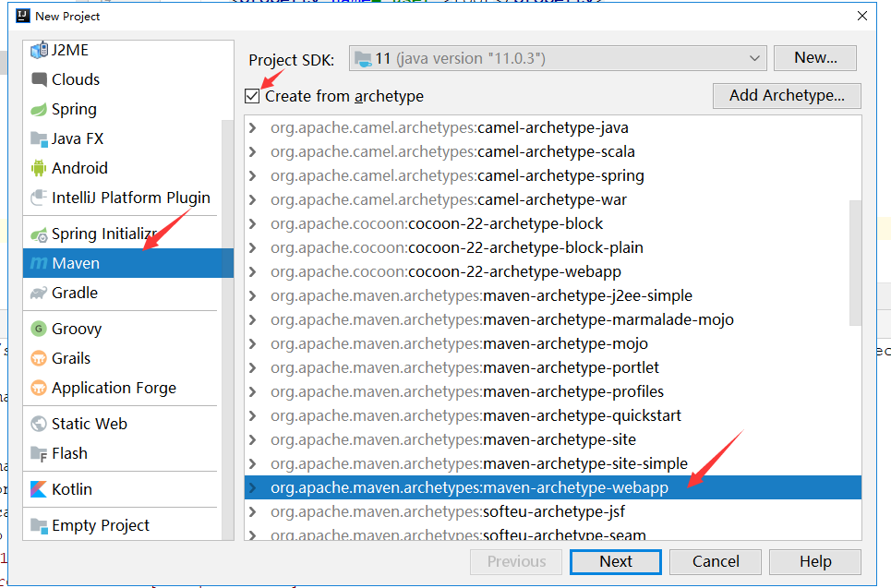Click Add Archetype... button
891x588 pixels.
tap(787, 95)
